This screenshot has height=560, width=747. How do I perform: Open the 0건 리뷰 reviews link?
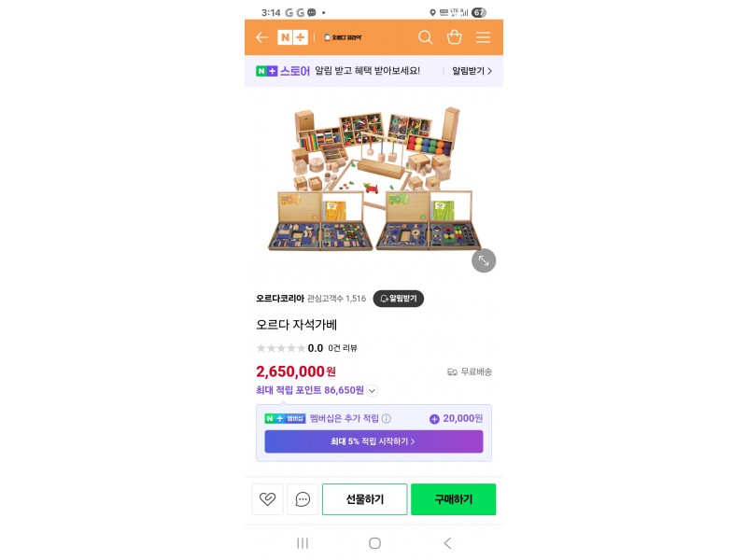point(343,348)
